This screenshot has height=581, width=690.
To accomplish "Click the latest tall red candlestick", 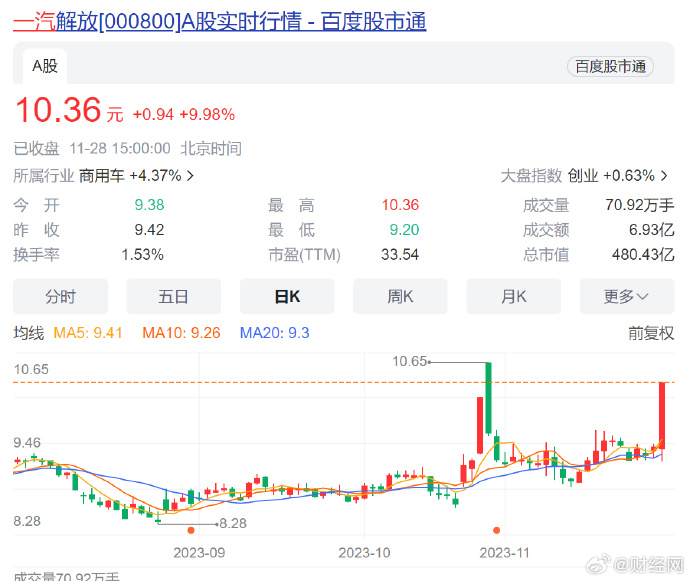I will [x=661, y=416].
